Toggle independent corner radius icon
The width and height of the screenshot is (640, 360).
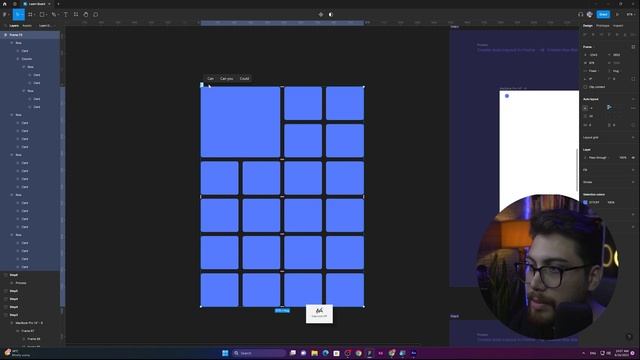633,79
